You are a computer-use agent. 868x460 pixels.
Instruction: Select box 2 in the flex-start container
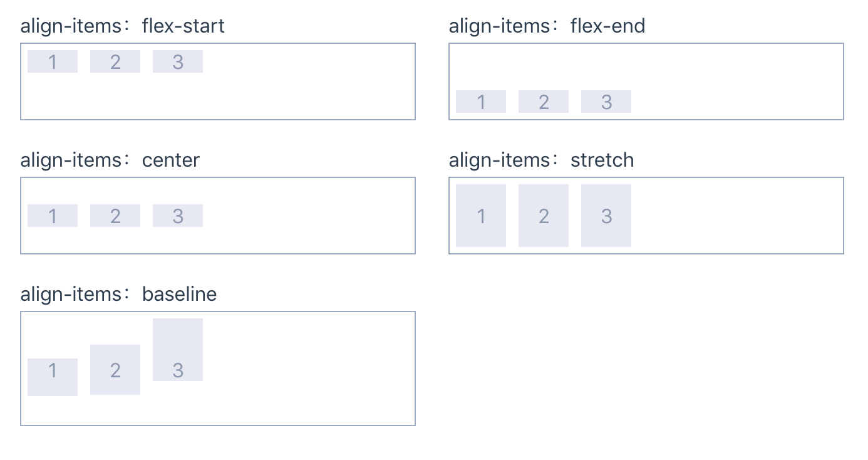[115, 61]
